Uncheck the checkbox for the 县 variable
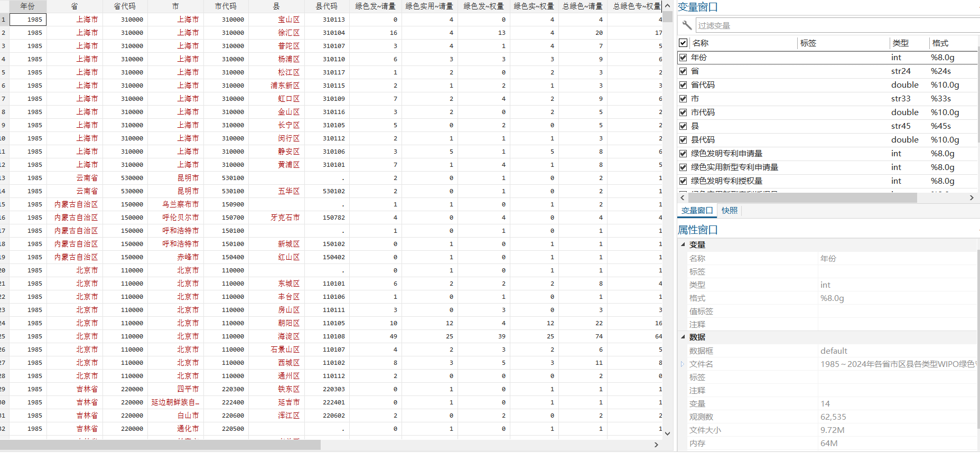980x453 pixels. (683, 126)
